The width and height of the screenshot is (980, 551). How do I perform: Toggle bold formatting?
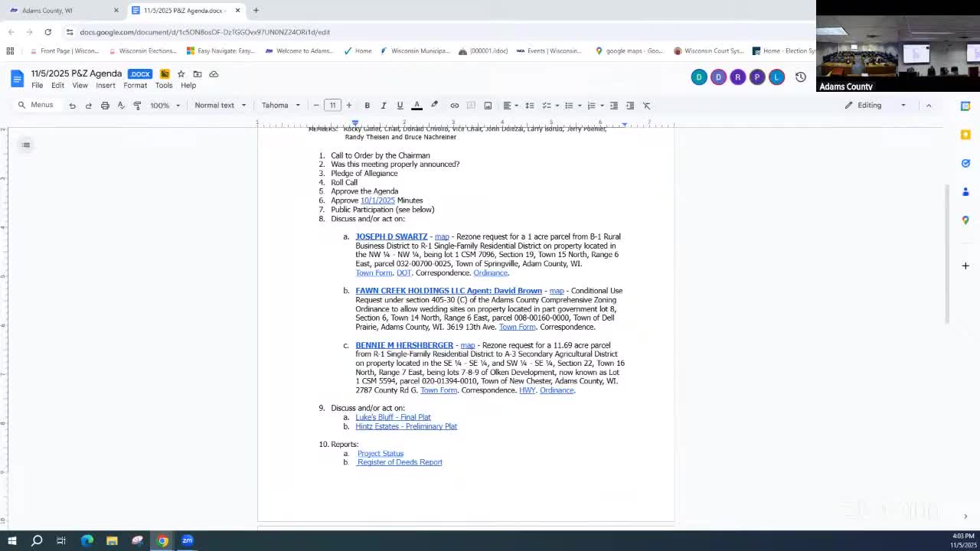367,106
